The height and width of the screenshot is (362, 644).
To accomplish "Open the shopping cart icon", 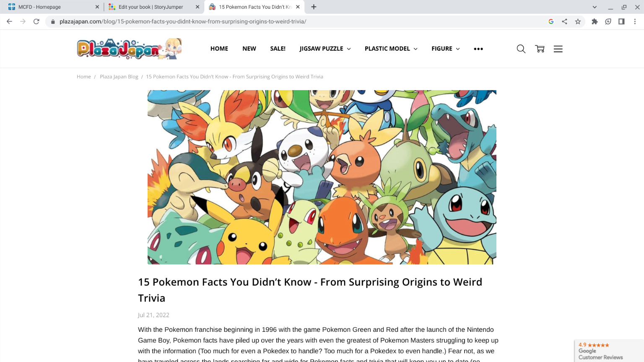I will click(540, 49).
